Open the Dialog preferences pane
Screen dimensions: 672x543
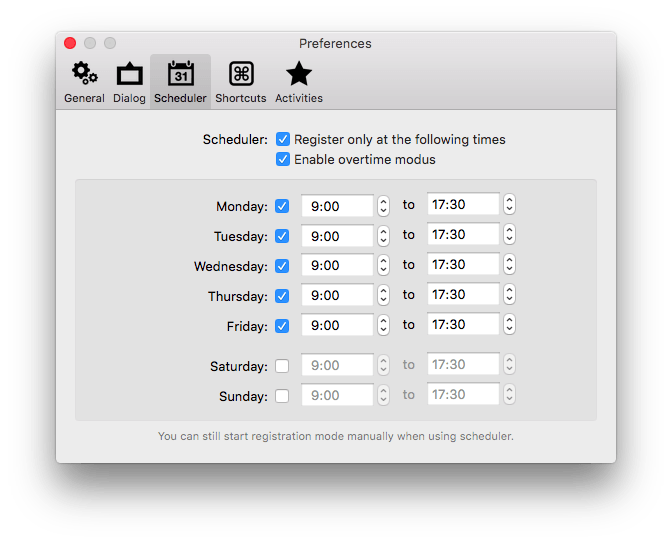coord(129,82)
